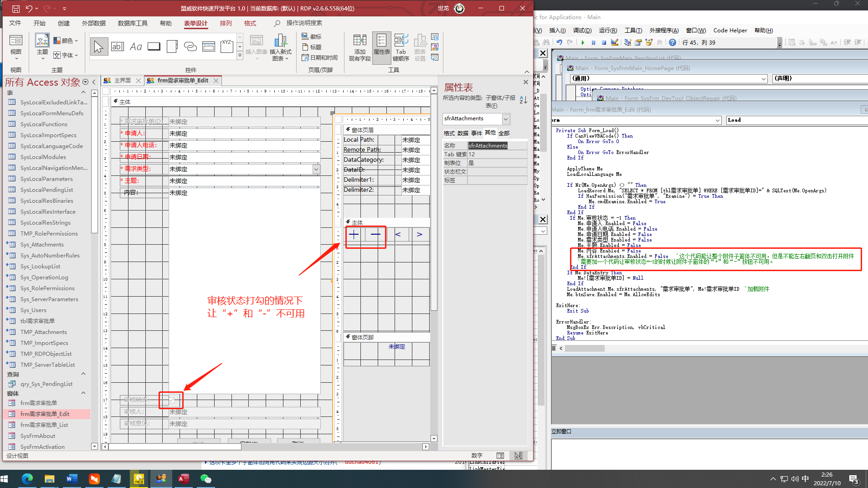Viewport: 868px width, 488px height.
Task: Switch to 事件 events property tab
Action: pyautogui.click(x=477, y=133)
